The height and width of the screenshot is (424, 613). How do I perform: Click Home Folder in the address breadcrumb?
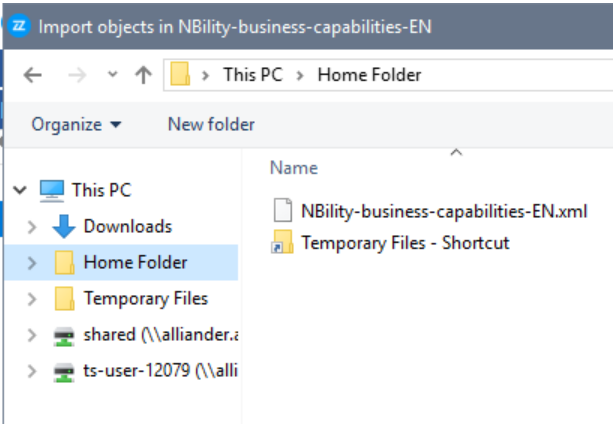click(369, 75)
